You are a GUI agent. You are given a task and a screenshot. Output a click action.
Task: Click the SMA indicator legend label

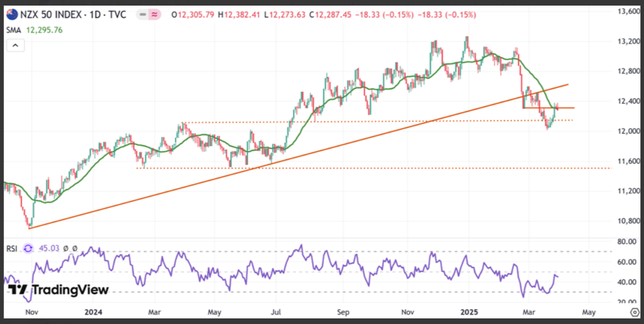[x=13, y=30]
